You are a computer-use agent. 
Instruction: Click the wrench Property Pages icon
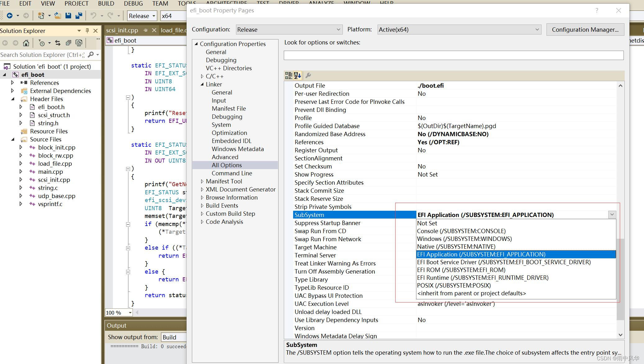point(308,75)
